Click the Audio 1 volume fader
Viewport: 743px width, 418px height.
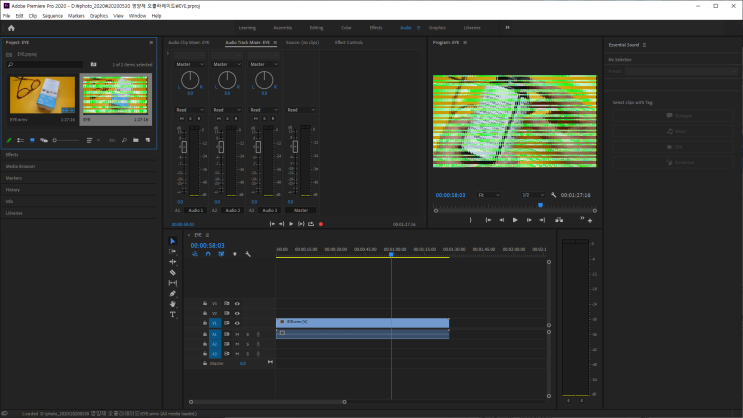tap(184, 147)
